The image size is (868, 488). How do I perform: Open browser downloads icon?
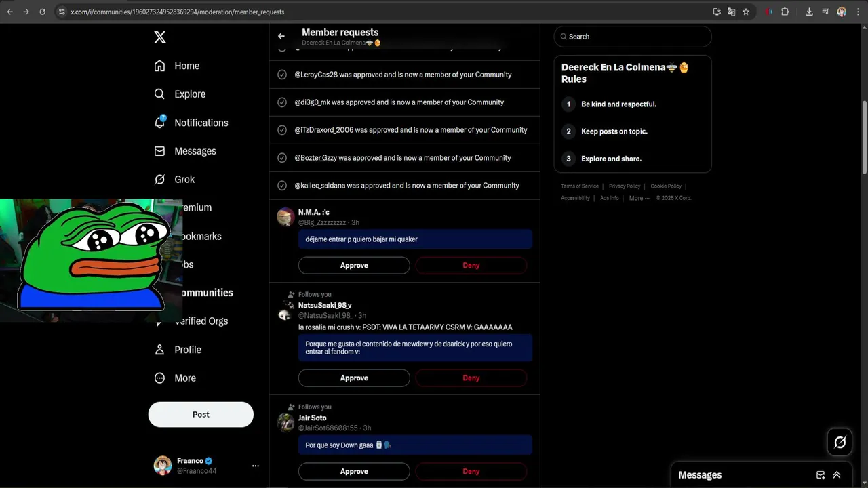809,12
